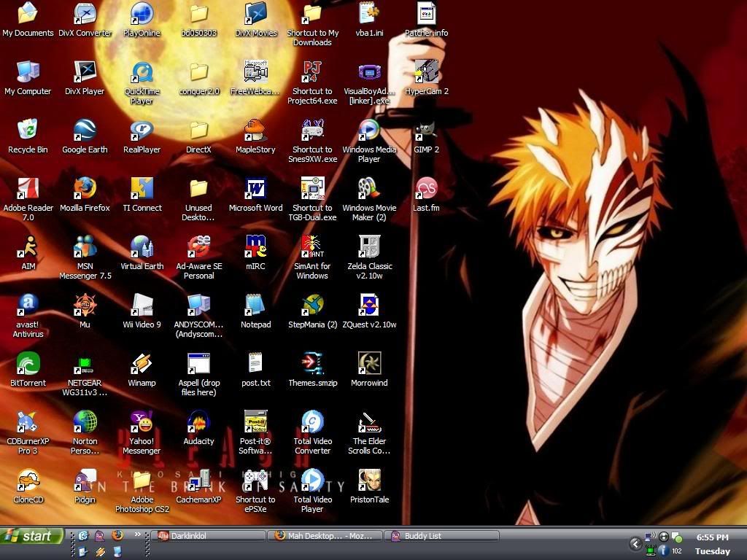747x560 pixels.
Task: Click the Themes.smzip file icon
Action: point(312,370)
